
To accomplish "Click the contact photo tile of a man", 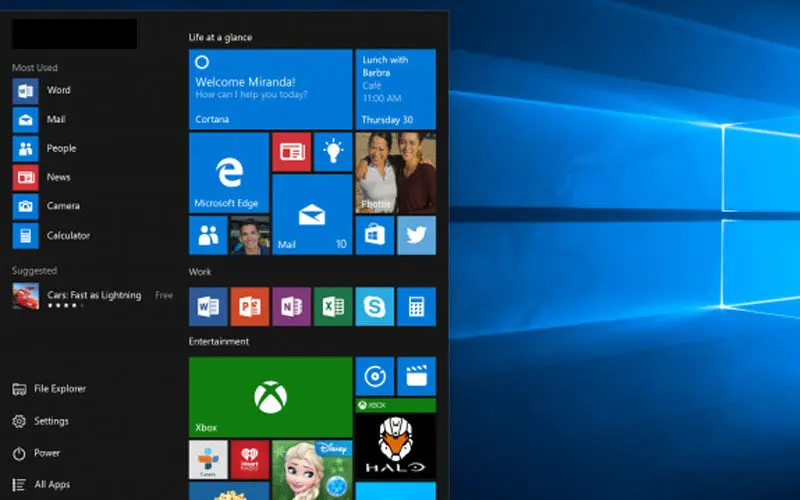I will pyautogui.click(x=250, y=235).
